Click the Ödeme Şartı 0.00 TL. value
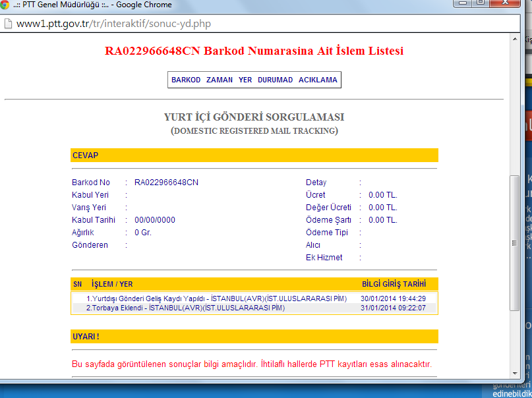The image size is (532, 398). (383, 220)
